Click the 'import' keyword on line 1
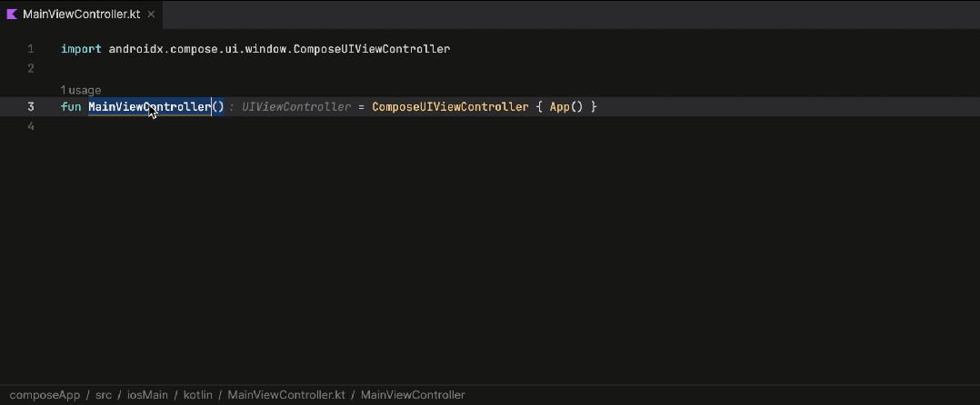Viewport: 980px width, 405px height. coord(81,49)
